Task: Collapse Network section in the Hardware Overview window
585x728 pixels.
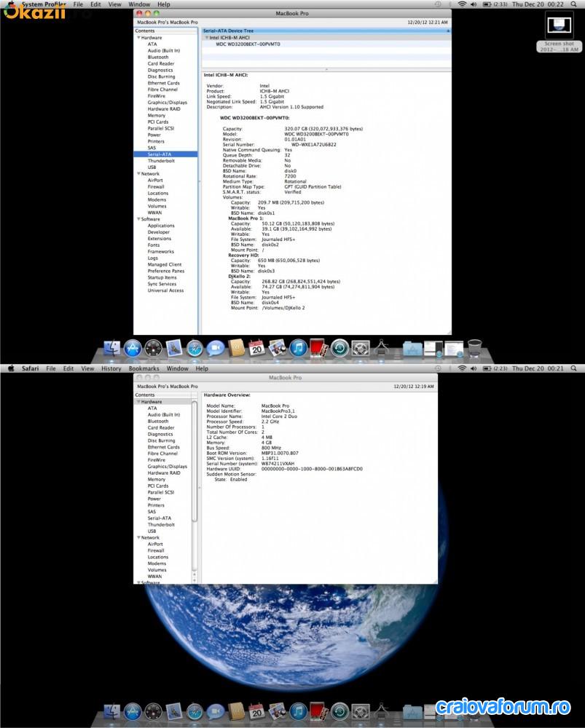Action: pyautogui.click(x=138, y=538)
